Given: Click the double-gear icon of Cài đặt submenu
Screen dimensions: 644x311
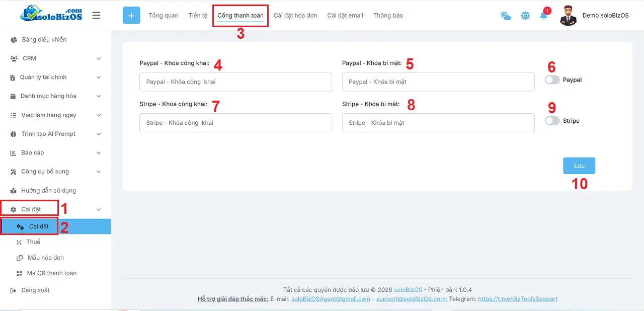Looking at the screenshot, I should tap(20, 226).
